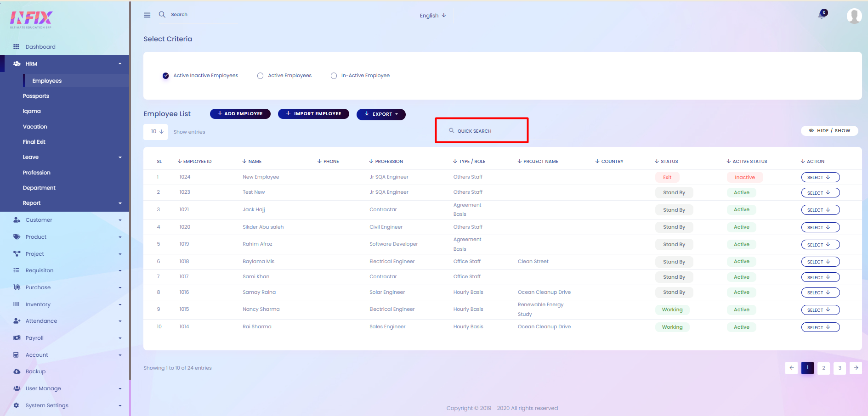This screenshot has height=416, width=868.
Task: Select Active Employees radio button
Action: click(260, 76)
